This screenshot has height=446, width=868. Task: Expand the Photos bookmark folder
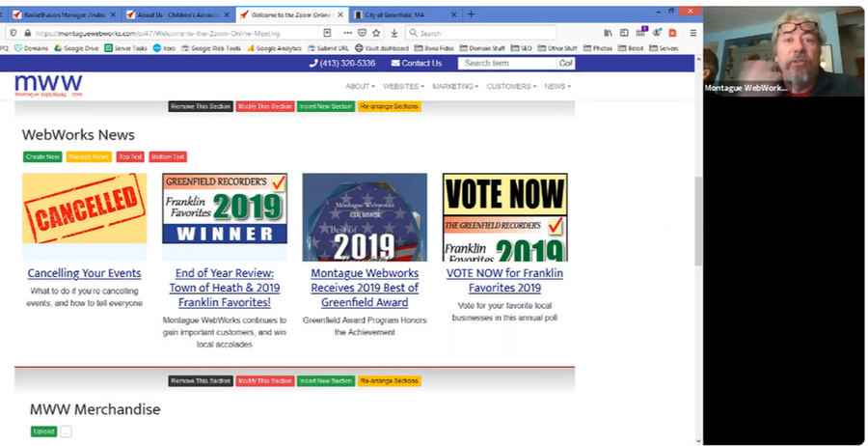click(598, 48)
